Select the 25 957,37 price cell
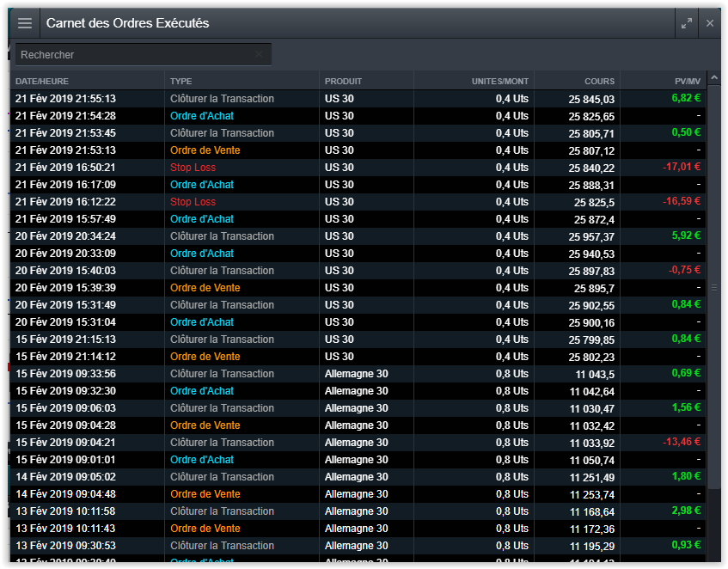This screenshot has height=569, width=728. [x=590, y=236]
